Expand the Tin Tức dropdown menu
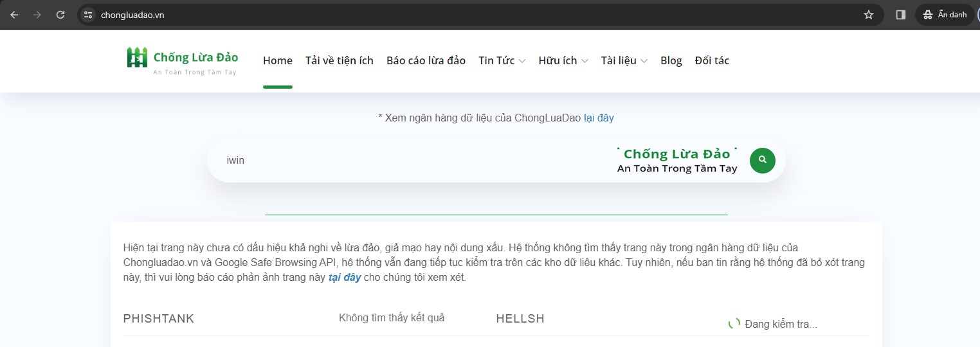Screen dimensions: 980x347 point(502,60)
